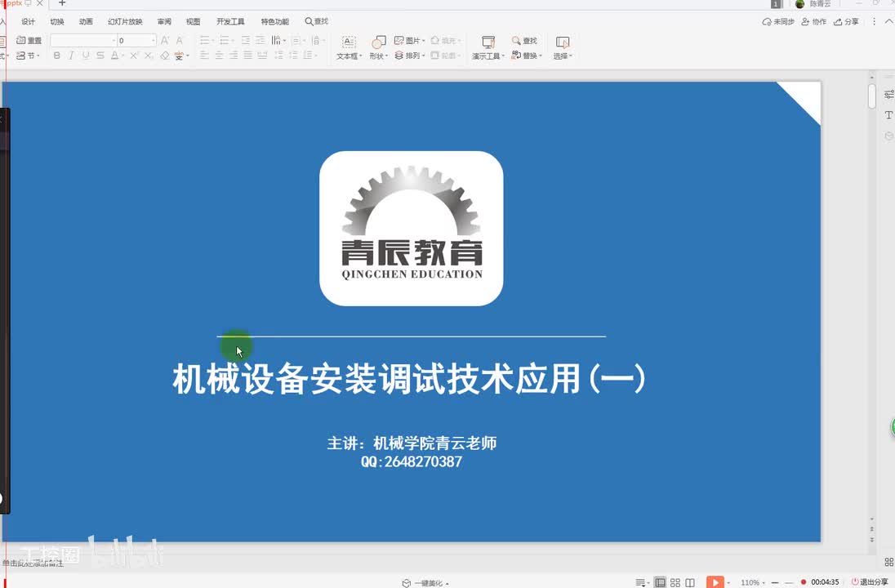Toggle strikethrough formatting
Screen dimensions: 895x588
[100, 56]
